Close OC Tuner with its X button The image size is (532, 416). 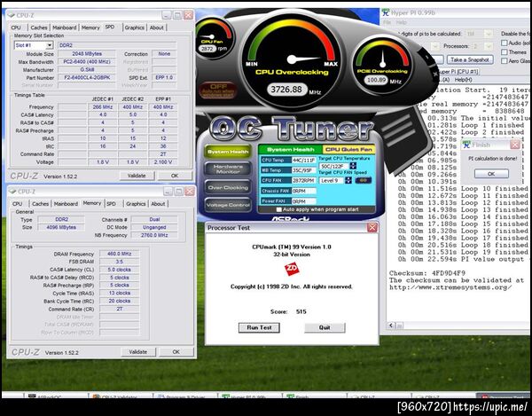tap(435, 74)
